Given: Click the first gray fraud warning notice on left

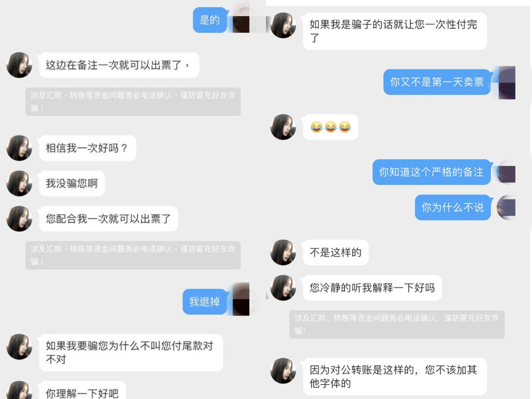Looking at the screenshot, I should 133,102.
